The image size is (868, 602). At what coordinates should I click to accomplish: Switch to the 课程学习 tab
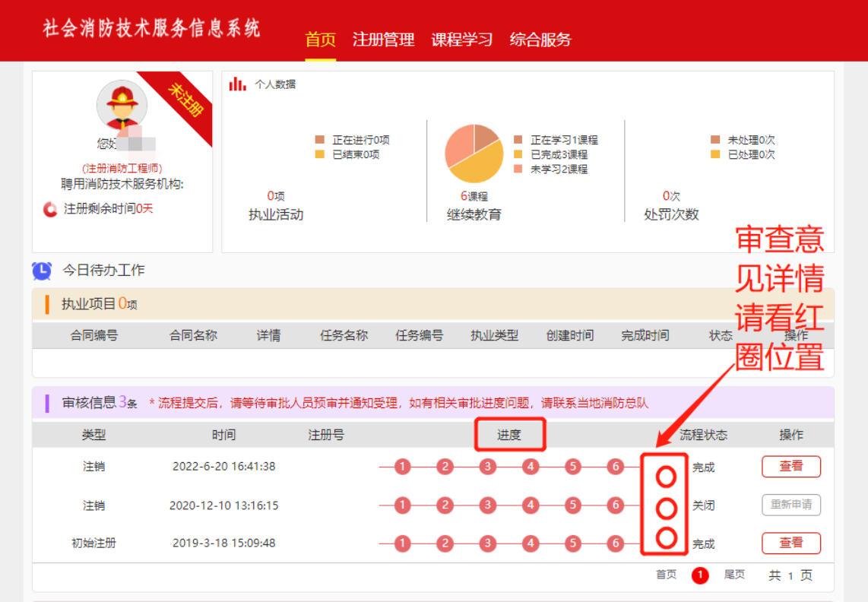pyautogui.click(x=462, y=40)
